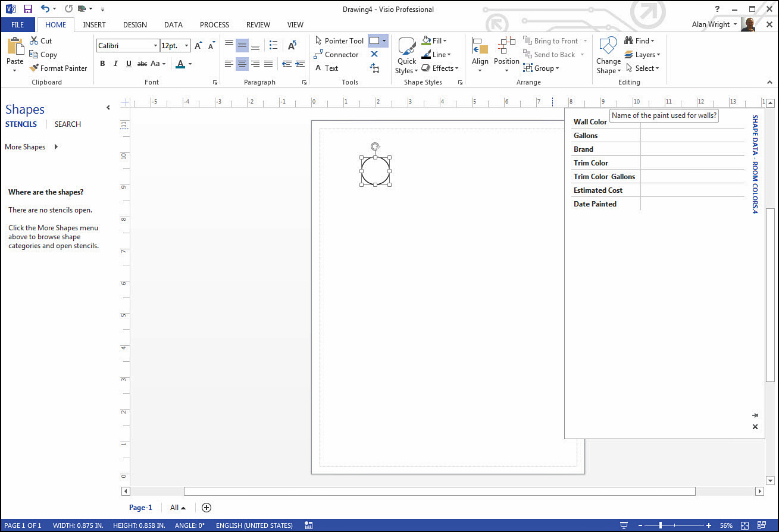Pin the Shape Data window with the pushpin
This screenshot has height=532, width=779.
click(755, 415)
